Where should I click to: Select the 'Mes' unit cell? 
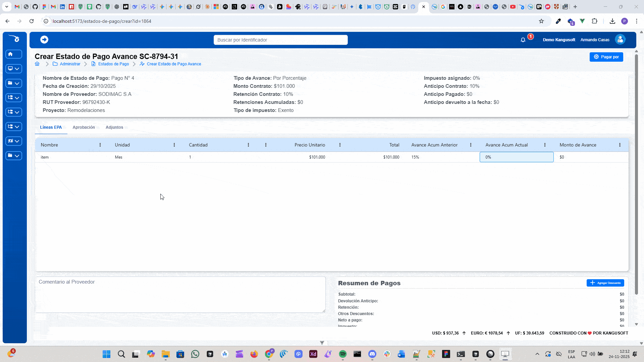click(146, 157)
